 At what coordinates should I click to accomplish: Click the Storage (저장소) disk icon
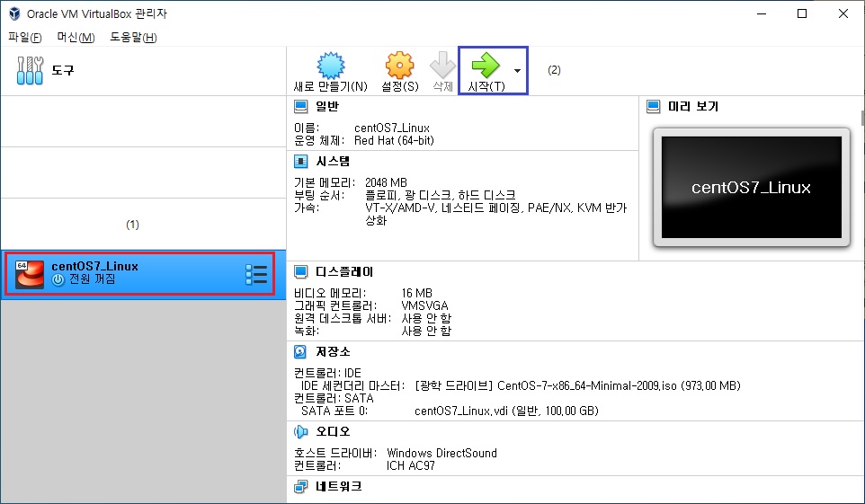click(x=300, y=352)
